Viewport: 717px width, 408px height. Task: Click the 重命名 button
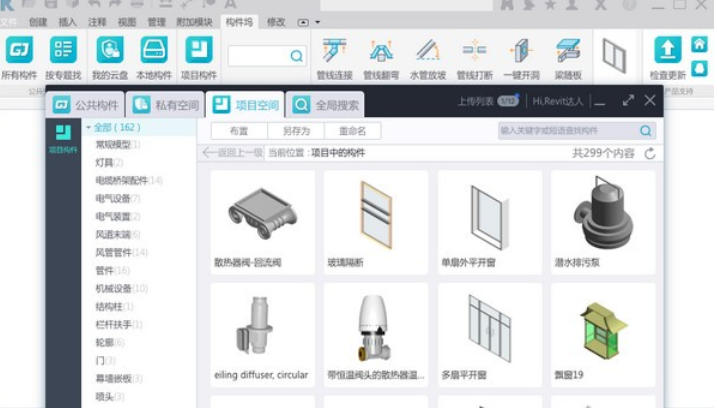[353, 131]
